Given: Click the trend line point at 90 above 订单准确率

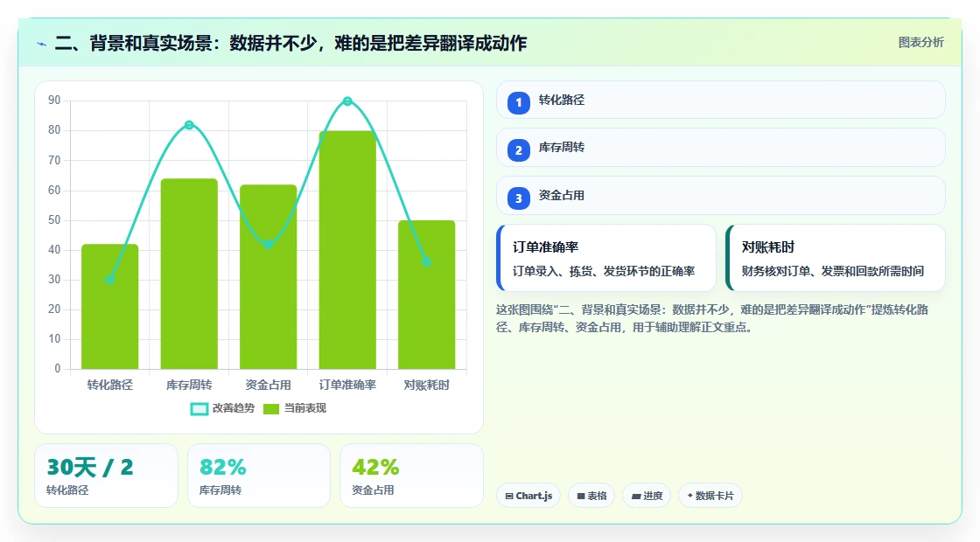Looking at the screenshot, I should coord(347,101).
